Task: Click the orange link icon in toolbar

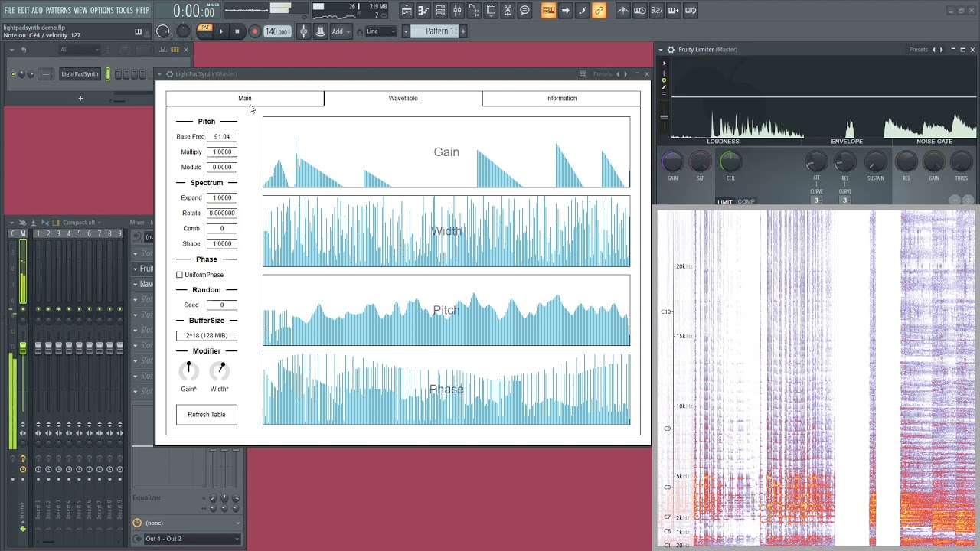Action: tap(599, 11)
